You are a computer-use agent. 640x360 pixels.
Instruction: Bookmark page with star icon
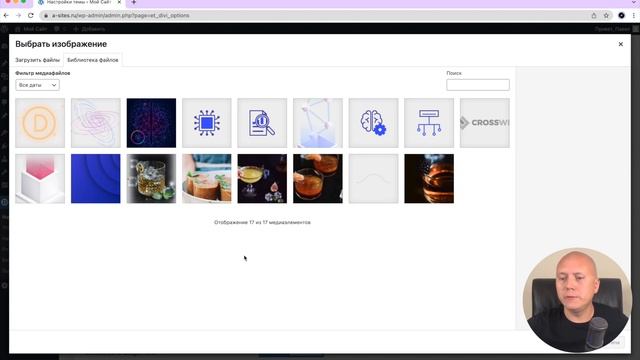[x=606, y=16]
